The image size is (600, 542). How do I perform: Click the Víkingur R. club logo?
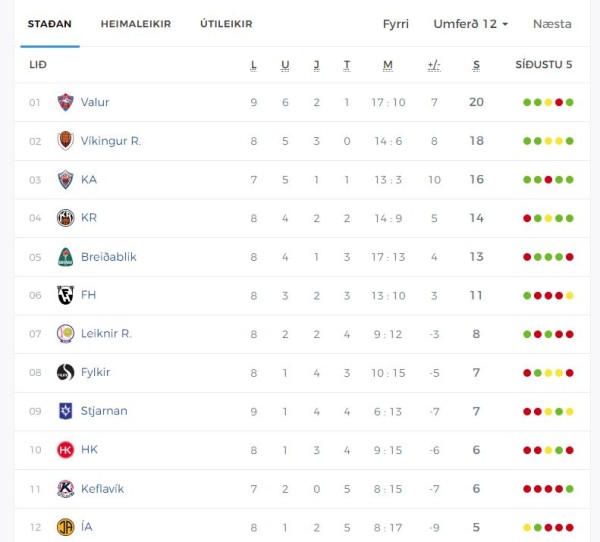65,140
